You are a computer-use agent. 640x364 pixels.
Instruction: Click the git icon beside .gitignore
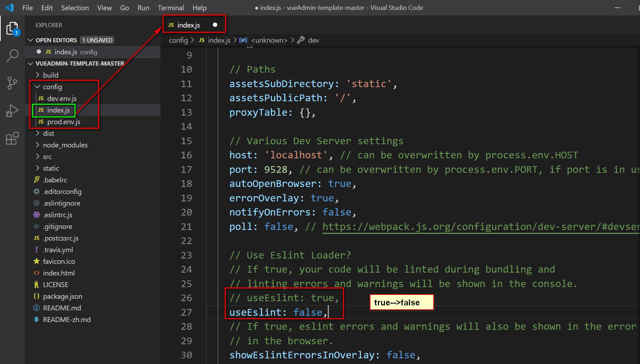(36, 226)
